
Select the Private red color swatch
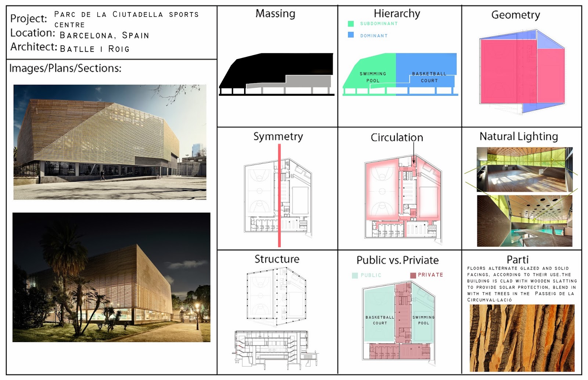click(413, 274)
